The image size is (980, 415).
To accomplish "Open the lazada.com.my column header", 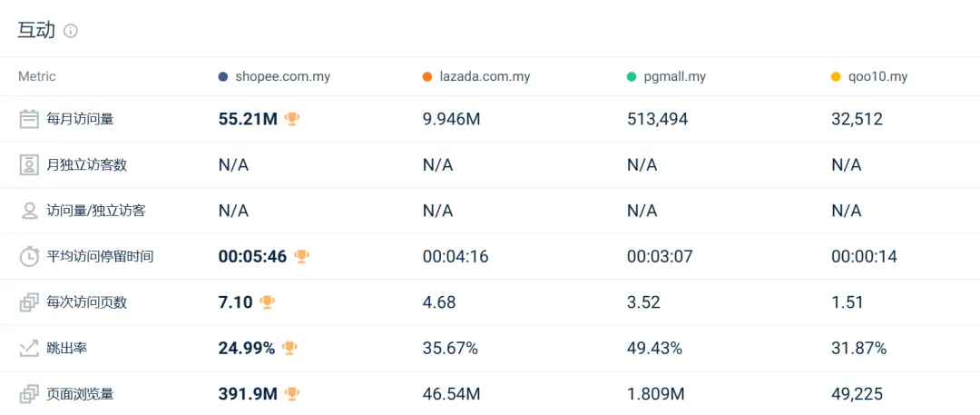I will pyautogui.click(x=485, y=77).
